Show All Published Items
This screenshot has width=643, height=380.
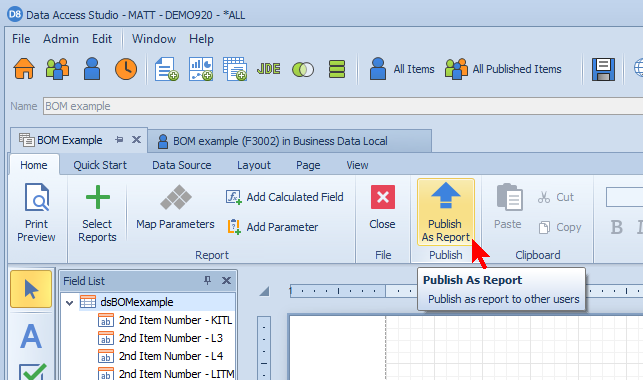[503, 69]
